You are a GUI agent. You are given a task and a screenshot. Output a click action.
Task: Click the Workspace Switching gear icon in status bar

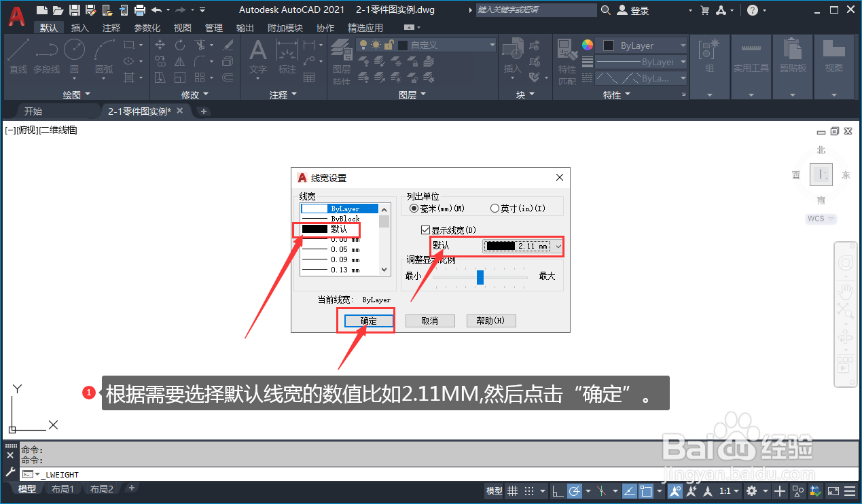pos(751,490)
